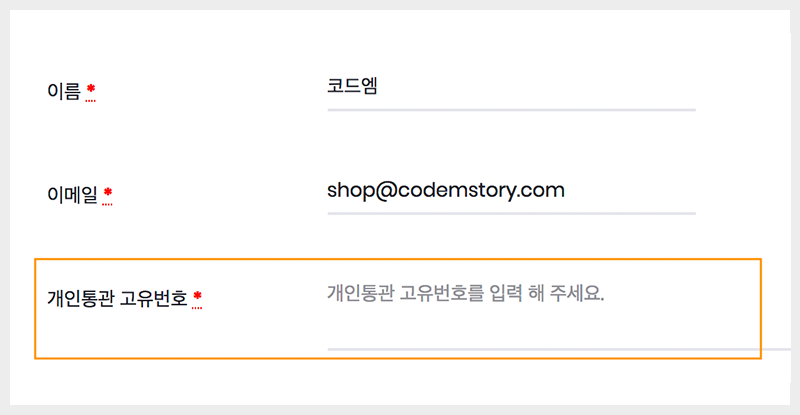Place cursor on the 코드엠 text
The height and width of the screenshot is (415, 800).
point(352,87)
